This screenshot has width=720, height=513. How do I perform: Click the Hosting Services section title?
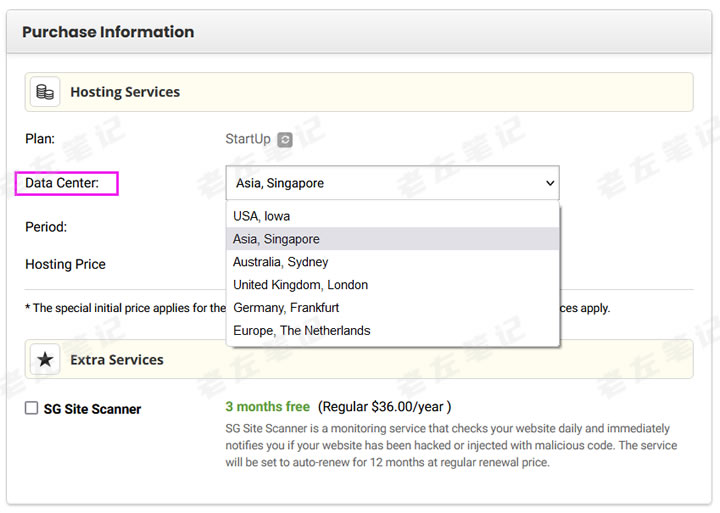125,92
